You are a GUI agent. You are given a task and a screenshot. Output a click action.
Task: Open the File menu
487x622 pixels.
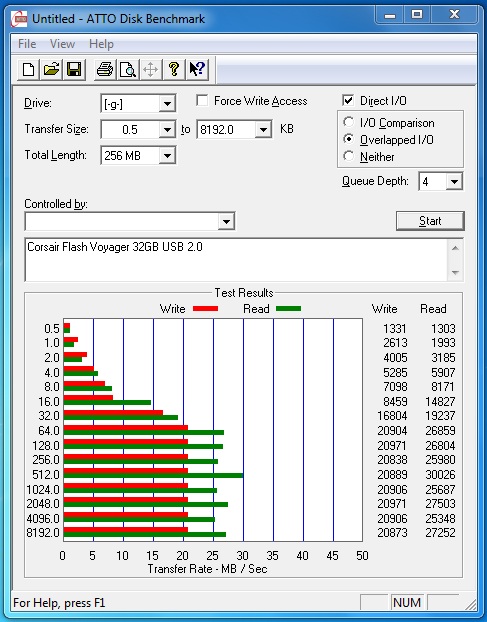pos(27,44)
